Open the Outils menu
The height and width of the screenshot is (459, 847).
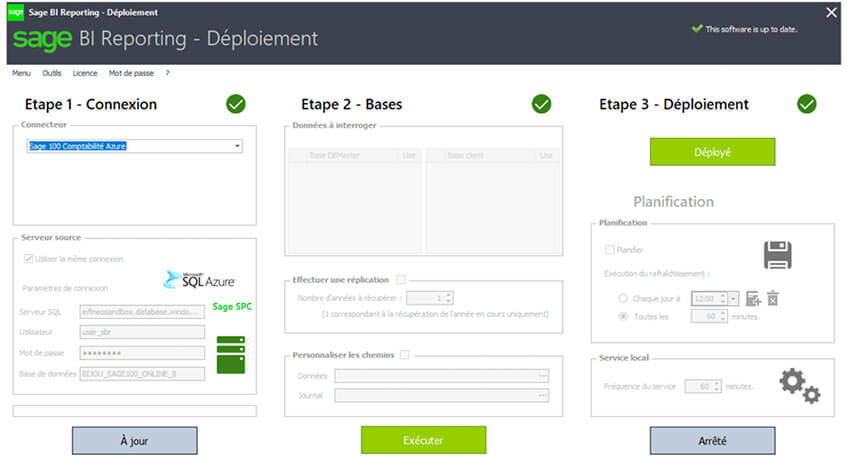click(x=52, y=73)
